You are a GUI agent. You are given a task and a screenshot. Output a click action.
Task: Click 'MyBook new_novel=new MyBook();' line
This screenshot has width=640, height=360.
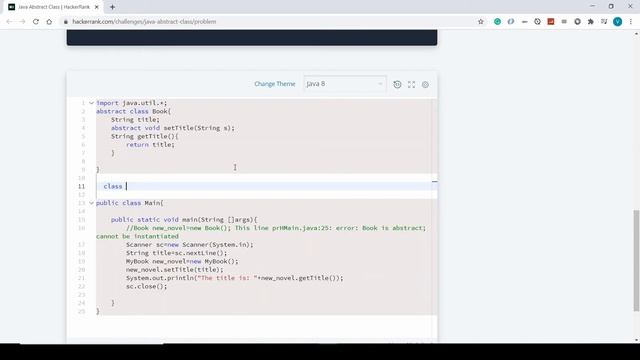click(182, 261)
